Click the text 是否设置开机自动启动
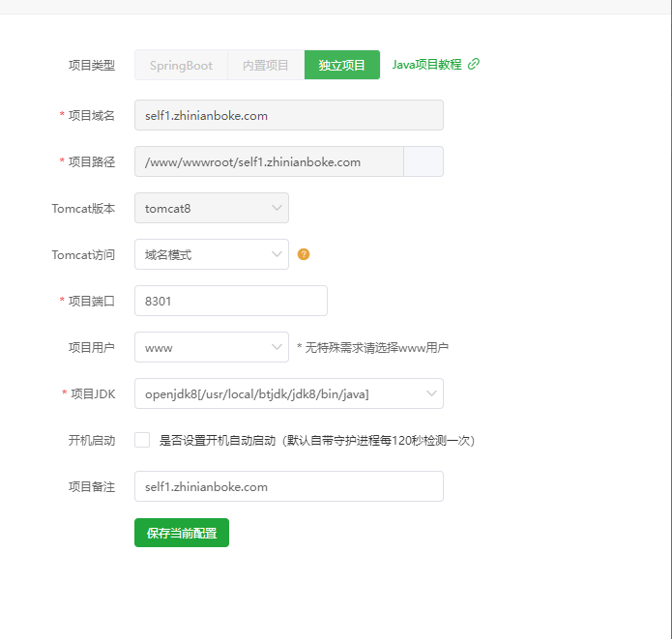Image resolution: width=672 pixels, height=639 pixels. pyautogui.click(x=218, y=441)
